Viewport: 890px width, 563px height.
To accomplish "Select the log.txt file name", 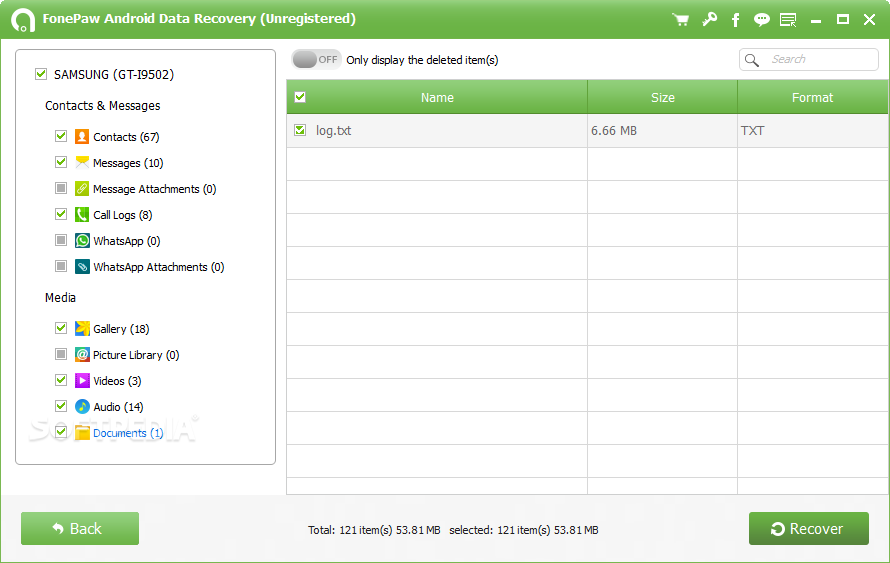I will tap(333, 131).
